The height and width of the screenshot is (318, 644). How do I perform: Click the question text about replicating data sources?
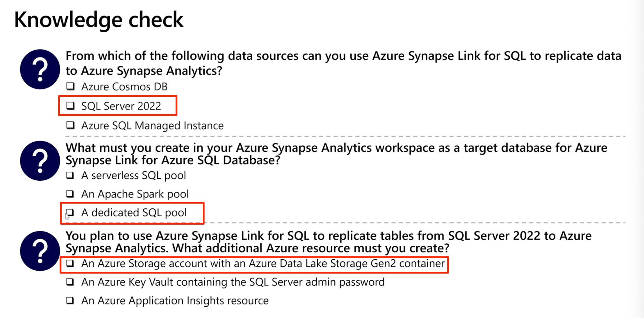tap(343, 63)
